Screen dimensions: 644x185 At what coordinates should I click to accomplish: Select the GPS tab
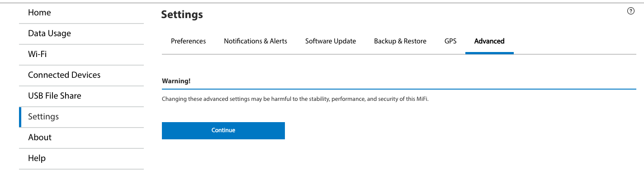click(450, 41)
